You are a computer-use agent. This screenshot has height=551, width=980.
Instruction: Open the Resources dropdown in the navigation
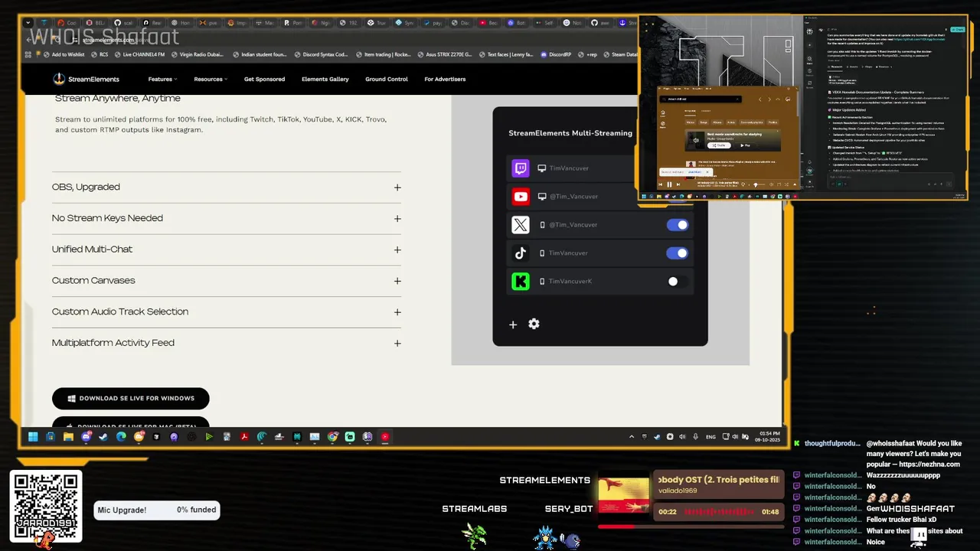(x=211, y=79)
